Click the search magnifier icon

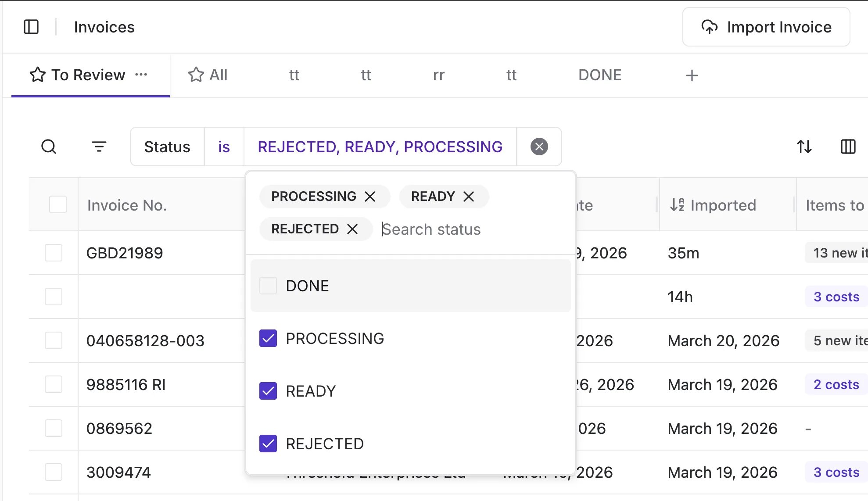(x=49, y=147)
